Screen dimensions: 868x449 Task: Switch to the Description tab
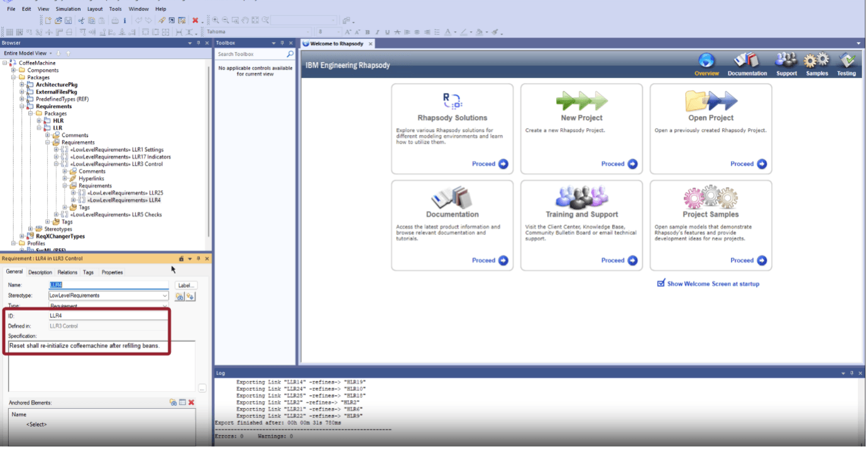click(x=40, y=273)
